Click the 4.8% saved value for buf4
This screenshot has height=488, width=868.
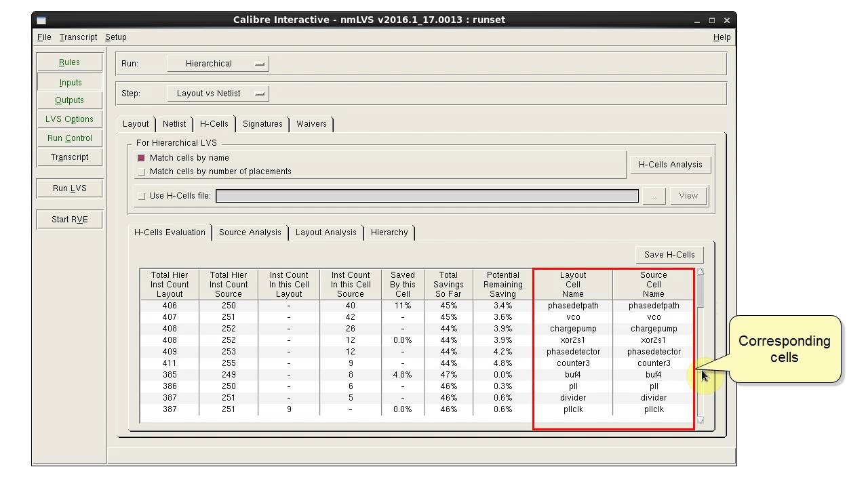[x=403, y=375]
